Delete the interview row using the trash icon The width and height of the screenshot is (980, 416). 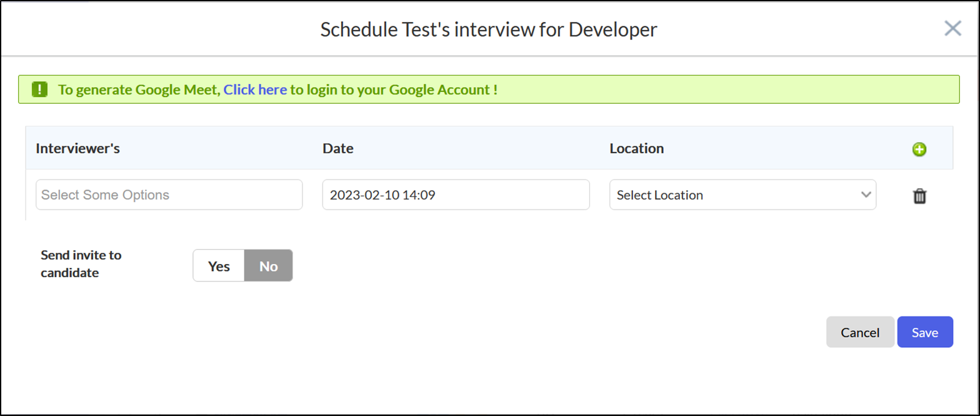tap(920, 196)
